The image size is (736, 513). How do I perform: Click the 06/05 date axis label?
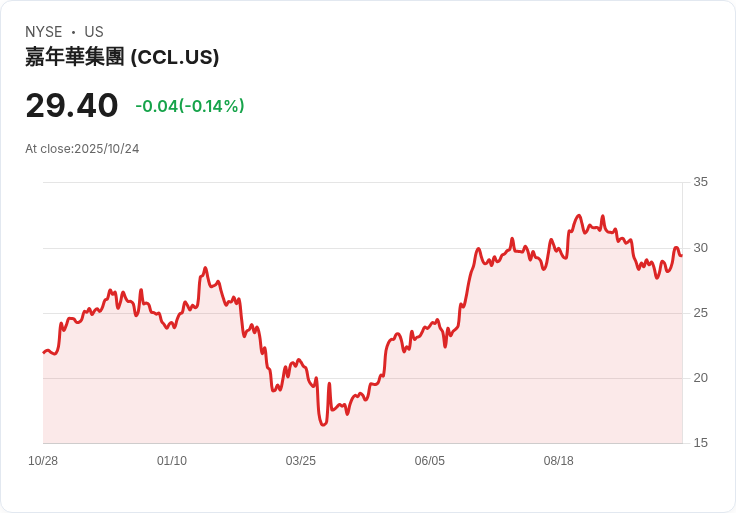click(429, 461)
